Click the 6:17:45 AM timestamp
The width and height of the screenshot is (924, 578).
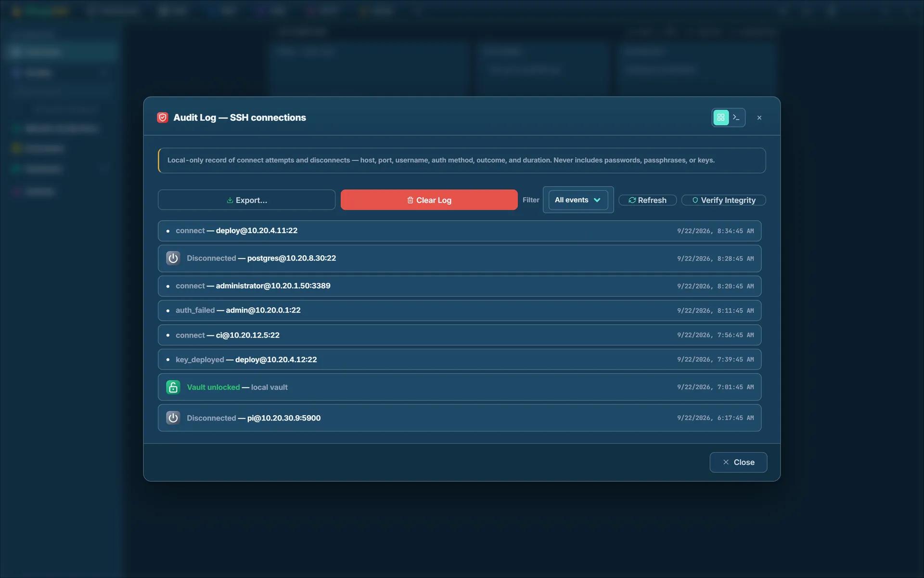[715, 418]
